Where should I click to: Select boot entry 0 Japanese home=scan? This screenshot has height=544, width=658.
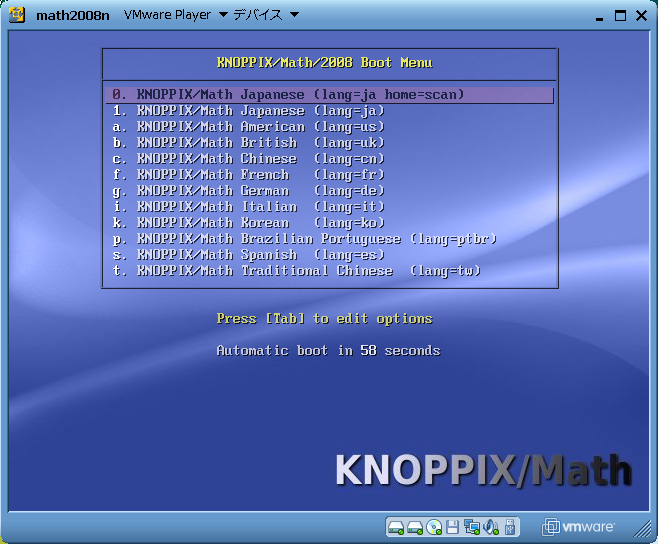[x=330, y=95]
